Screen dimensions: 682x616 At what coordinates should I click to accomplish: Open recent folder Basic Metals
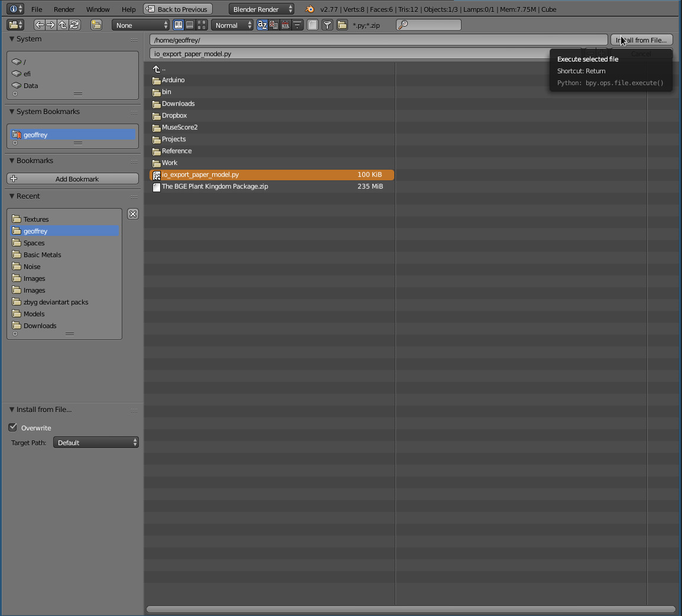point(64,254)
